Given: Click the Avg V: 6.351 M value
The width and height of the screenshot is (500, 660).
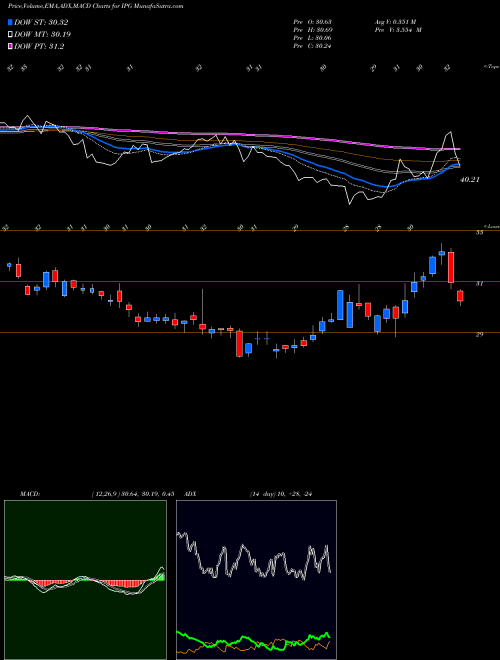Looking at the screenshot, I should [394, 22].
